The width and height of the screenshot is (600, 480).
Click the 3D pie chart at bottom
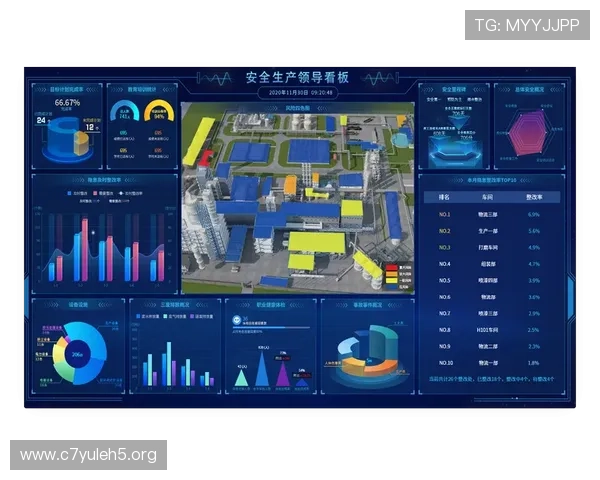point(364,355)
